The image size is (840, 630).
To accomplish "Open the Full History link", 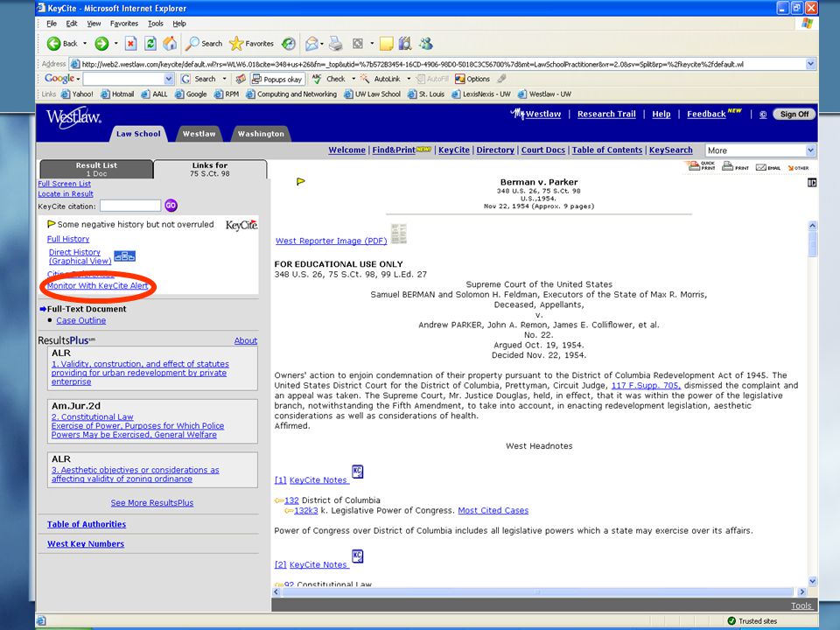I will 68,239.
